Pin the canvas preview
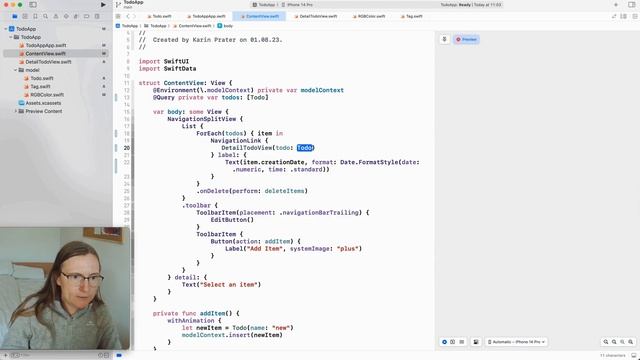This screenshot has height=360, width=640. click(444, 39)
